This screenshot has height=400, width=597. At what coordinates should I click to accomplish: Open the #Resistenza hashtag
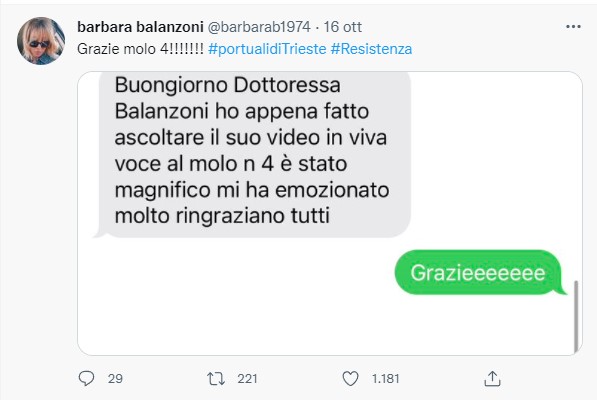[x=371, y=49]
